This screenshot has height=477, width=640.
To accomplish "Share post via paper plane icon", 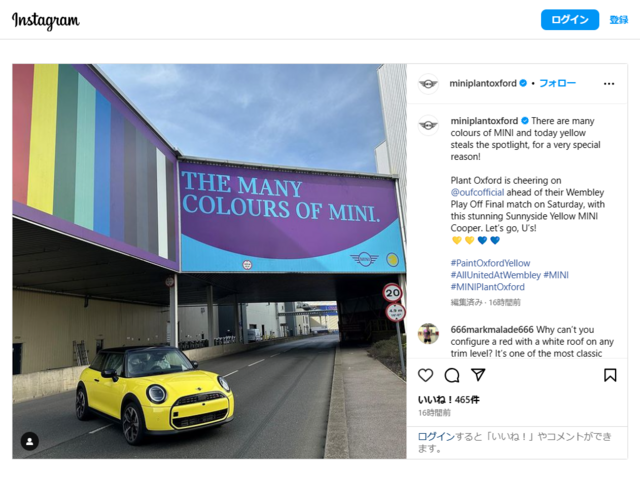I will pyautogui.click(x=478, y=375).
